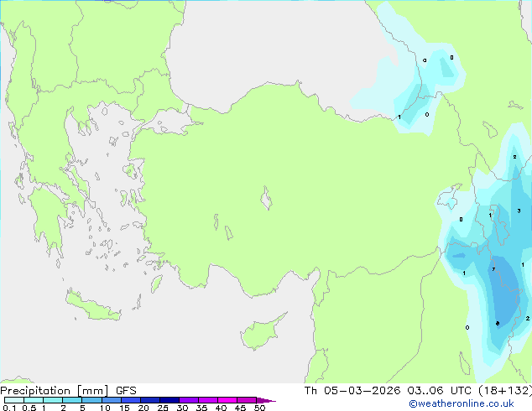The height and width of the screenshot is (411, 532).
Task: Click the 35–40 mm legend color swatch
Action: pos(208,400)
